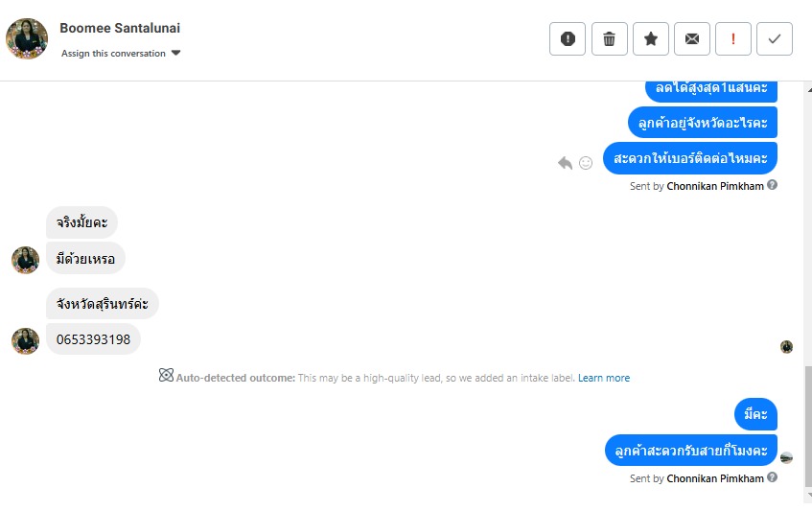Reply to message using the reply arrow icon
This screenshot has height=511, width=812.
coord(565,163)
